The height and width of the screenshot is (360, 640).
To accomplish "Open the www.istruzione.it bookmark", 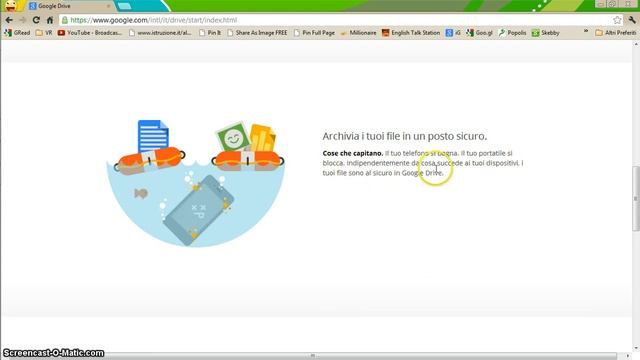I will [160, 33].
